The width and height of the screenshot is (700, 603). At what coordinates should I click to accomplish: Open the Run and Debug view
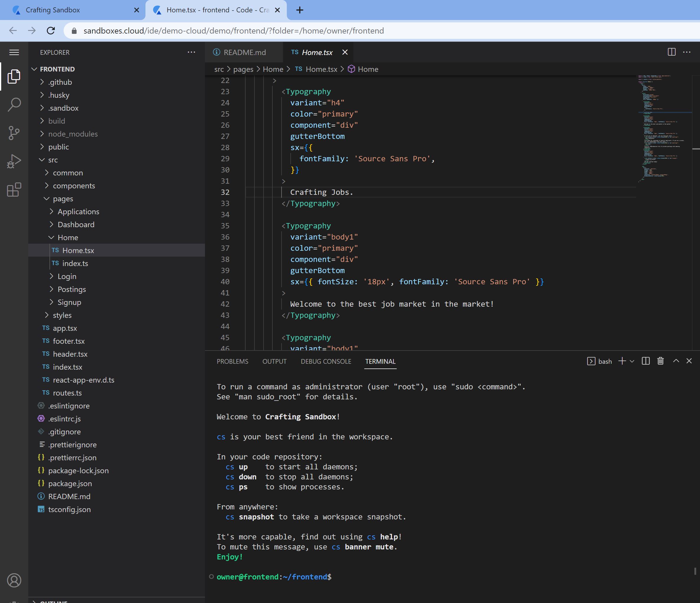tap(14, 161)
